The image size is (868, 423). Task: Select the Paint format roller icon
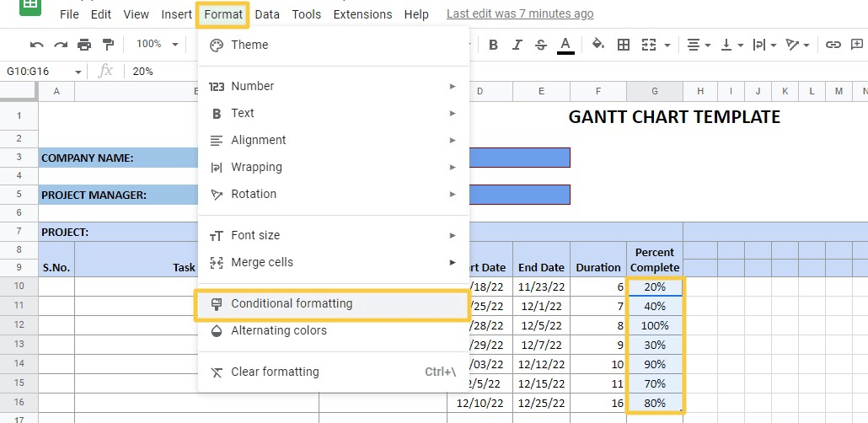click(x=109, y=45)
